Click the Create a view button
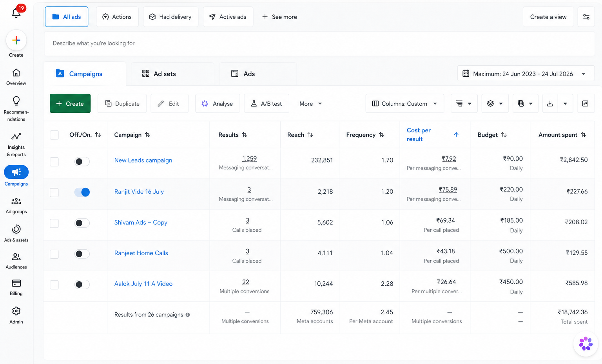Screen dimensions: 602x364 (x=548, y=17)
